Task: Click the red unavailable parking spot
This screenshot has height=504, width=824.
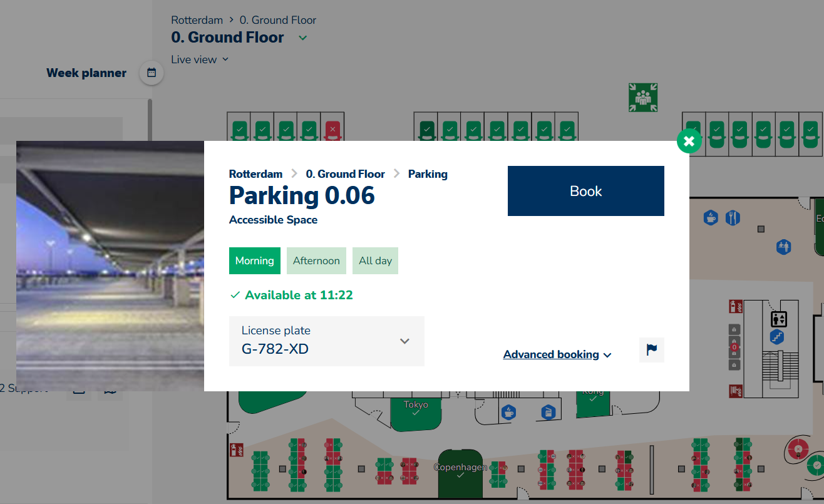Action: click(332, 130)
